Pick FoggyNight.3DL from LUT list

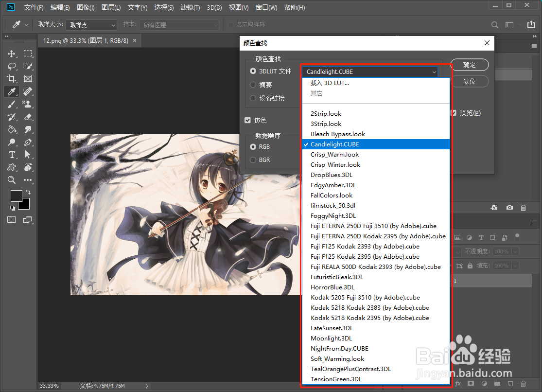[376, 215]
